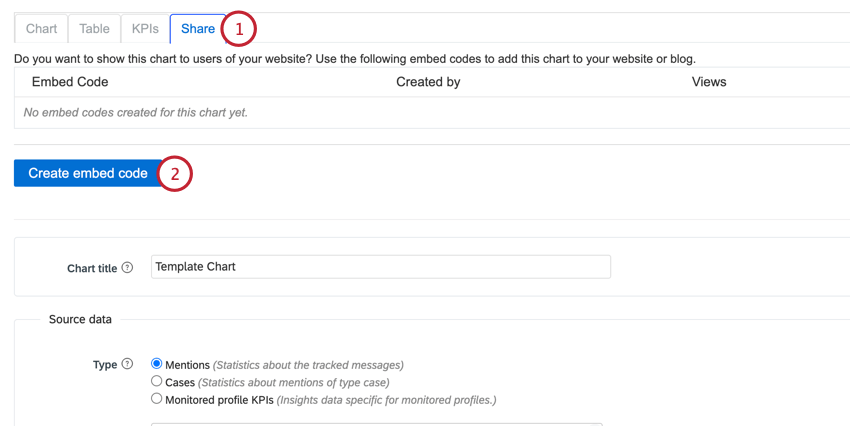This screenshot has width=850, height=426.
Task: Click the Views column header
Action: [x=709, y=82]
